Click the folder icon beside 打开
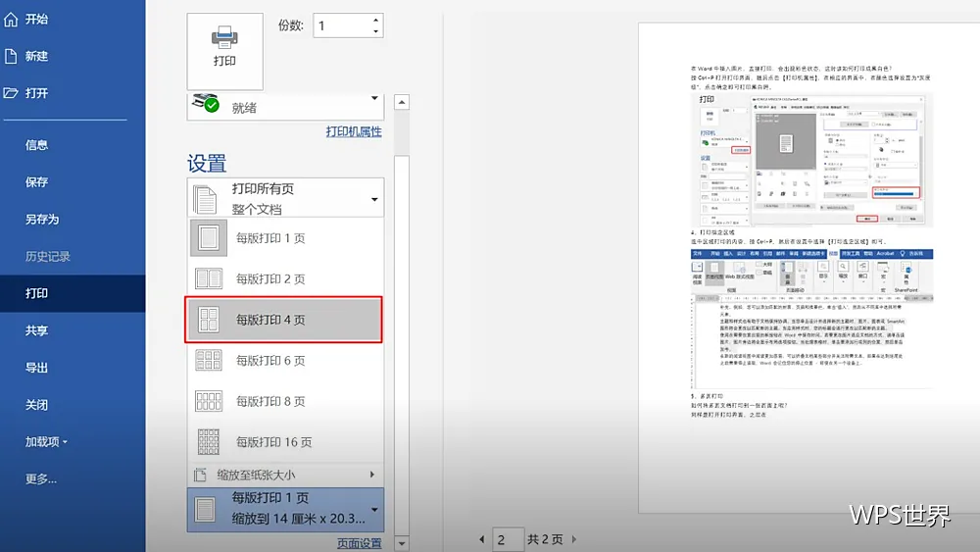Screen dimensions: 980x552 tap(11, 93)
